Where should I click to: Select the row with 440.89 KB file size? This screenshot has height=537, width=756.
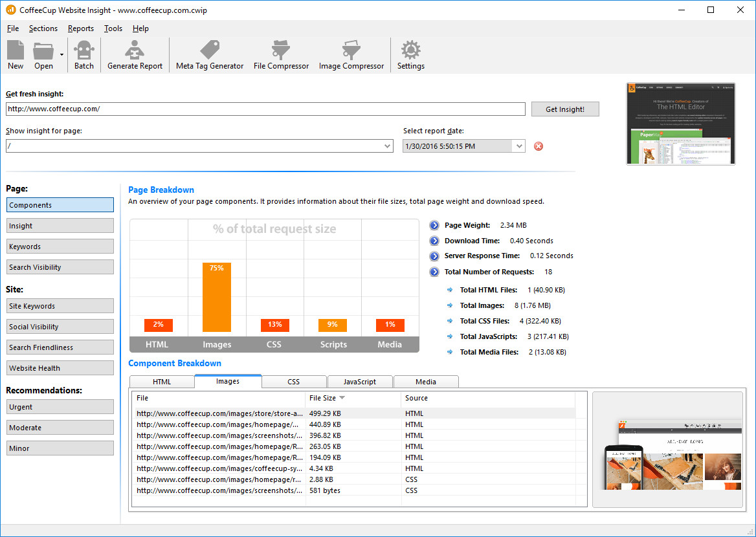point(354,424)
